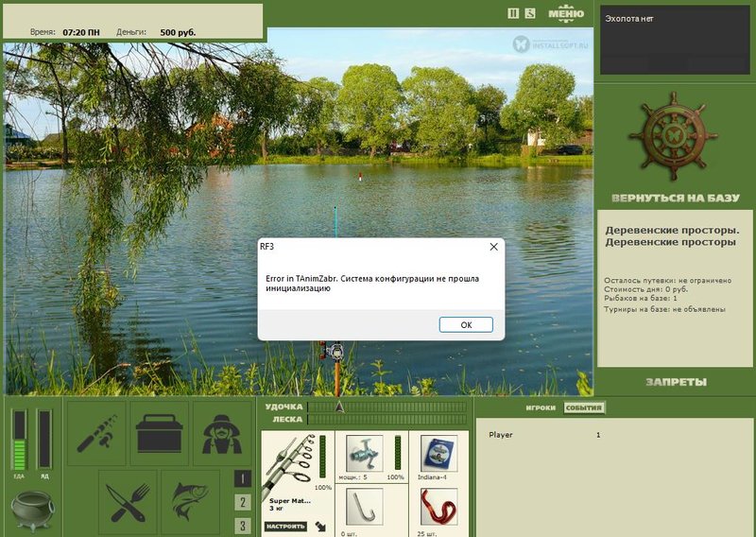Select the spinning reel thumbnail
756x537 pixels.
click(x=365, y=453)
